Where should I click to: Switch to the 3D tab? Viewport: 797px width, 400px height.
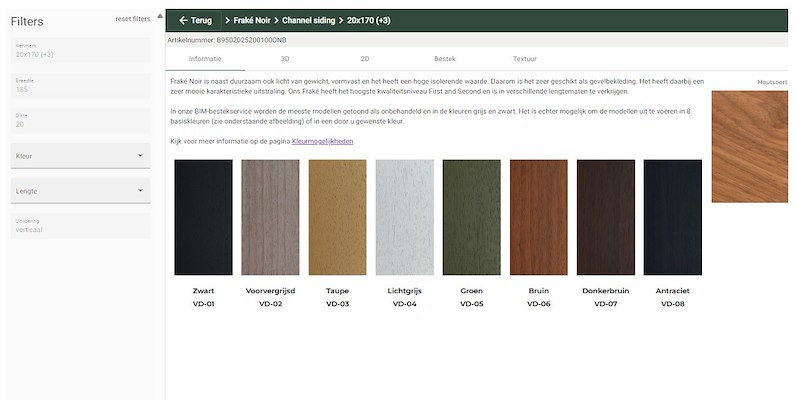click(285, 60)
